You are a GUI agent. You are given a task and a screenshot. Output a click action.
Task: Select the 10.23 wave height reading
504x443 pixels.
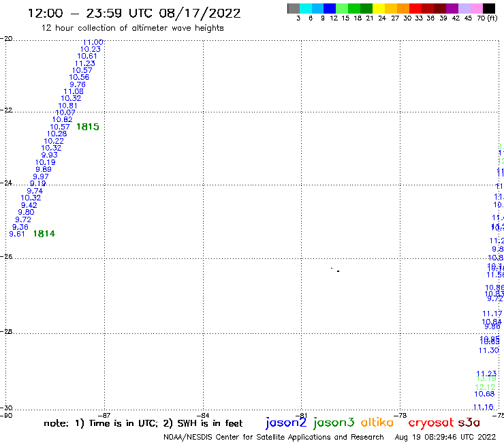[91, 49]
